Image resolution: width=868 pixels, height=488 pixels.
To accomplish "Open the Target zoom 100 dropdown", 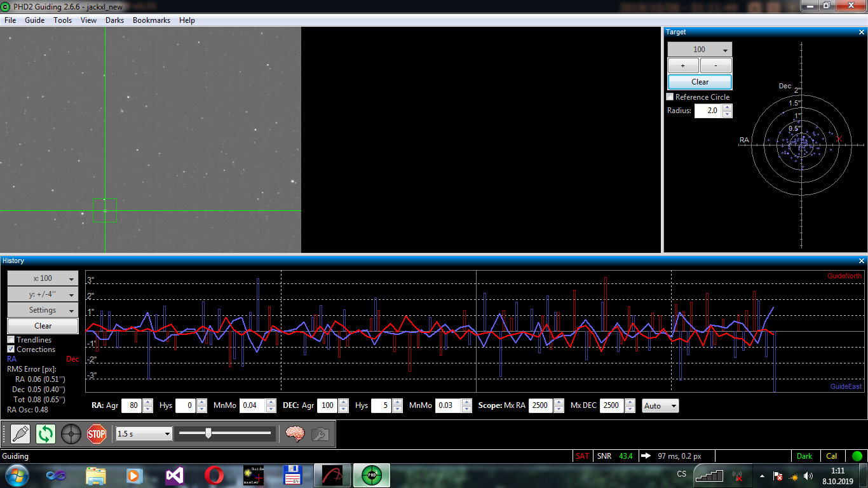I will (x=700, y=50).
